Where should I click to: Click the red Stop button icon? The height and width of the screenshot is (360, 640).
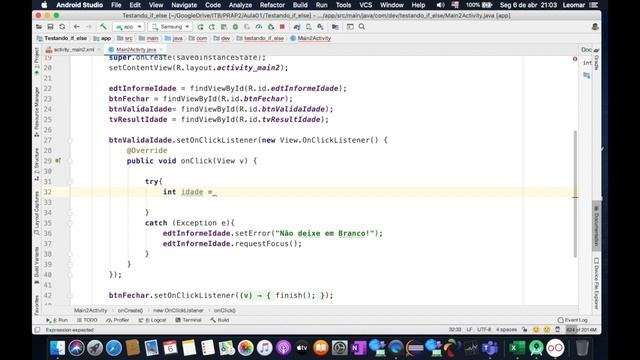click(x=282, y=27)
